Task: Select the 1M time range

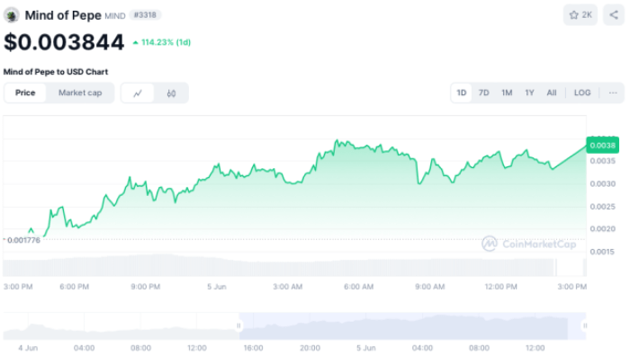Action: pyautogui.click(x=507, y=93)
